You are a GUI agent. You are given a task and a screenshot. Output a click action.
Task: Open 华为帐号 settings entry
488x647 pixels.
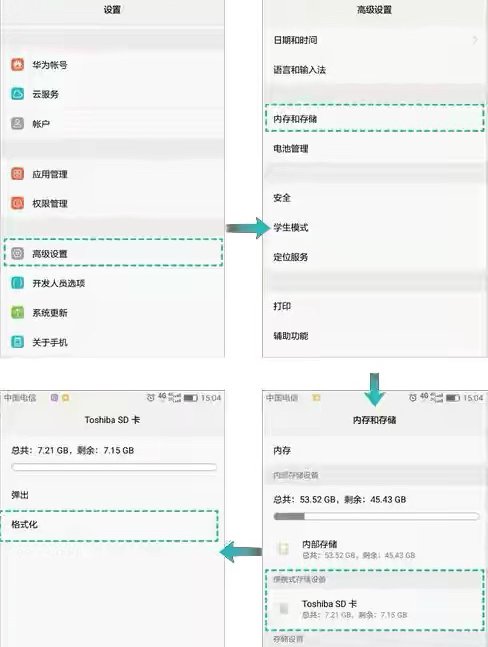[x=113, y=65]
